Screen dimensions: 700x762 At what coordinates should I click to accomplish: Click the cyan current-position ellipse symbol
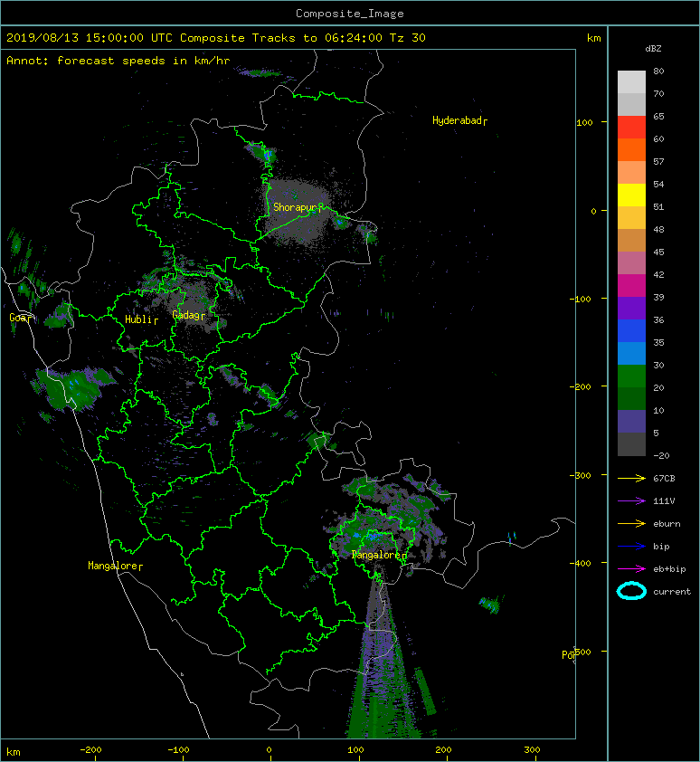(x=631, y=591)
